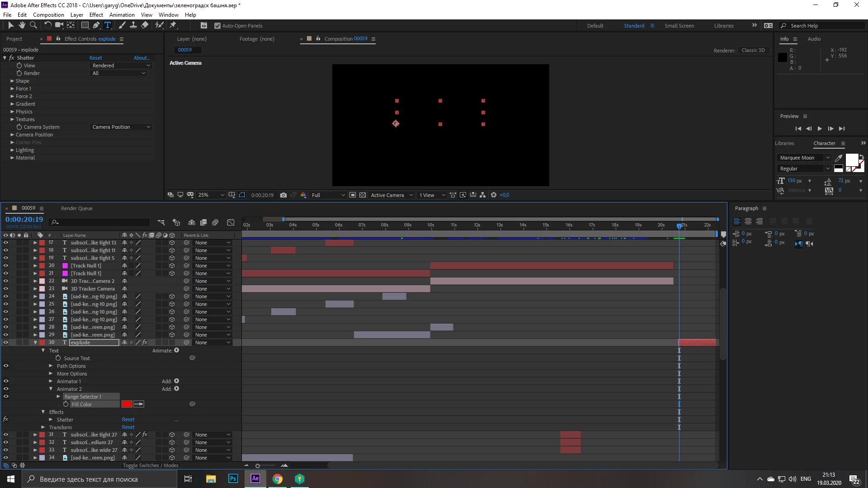
Task: Click Toggle Switches / Modes button
Action: 151,465
